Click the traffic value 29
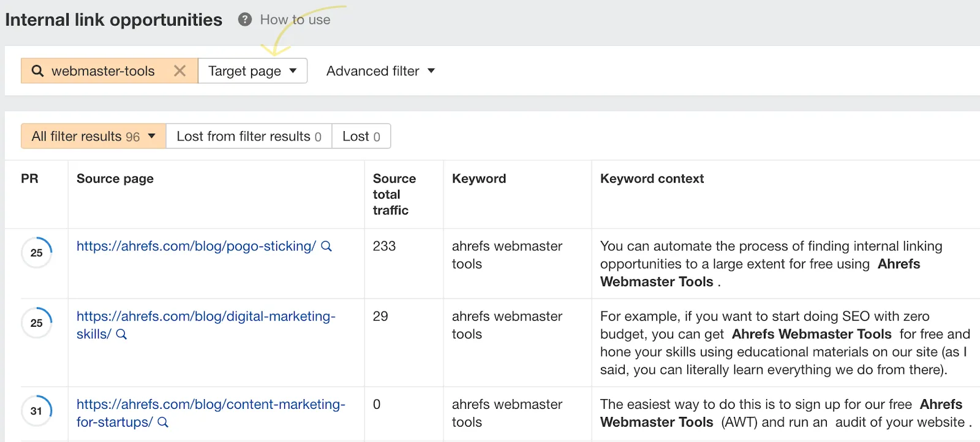The height and width of the screenshot is (442, 980). [x=380, y=316]
